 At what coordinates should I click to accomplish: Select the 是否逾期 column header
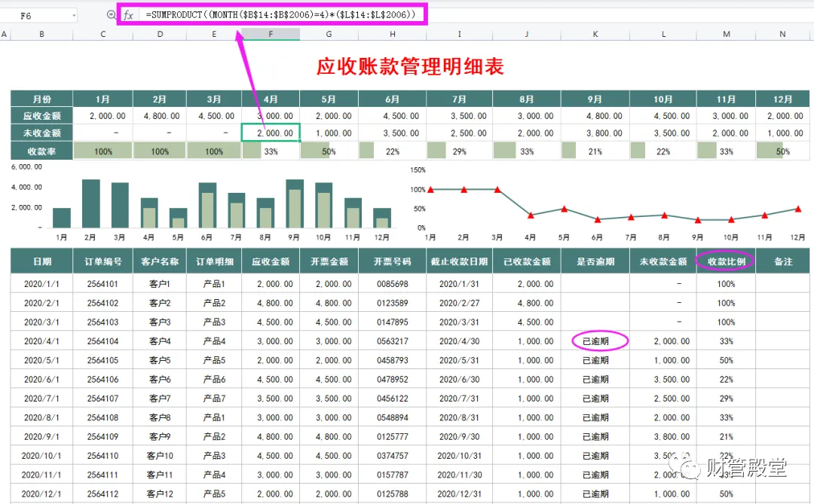(x=595, y=261)
